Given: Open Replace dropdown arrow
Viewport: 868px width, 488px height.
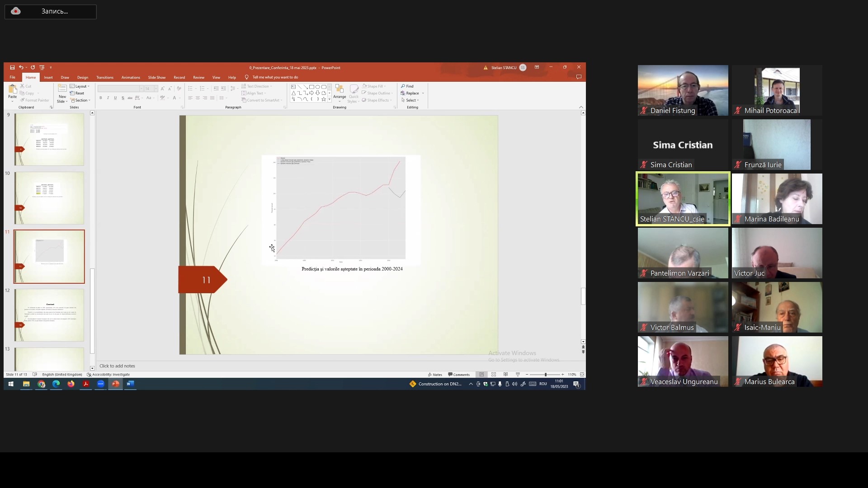Looking at the screenshot, I should point(423,94).
